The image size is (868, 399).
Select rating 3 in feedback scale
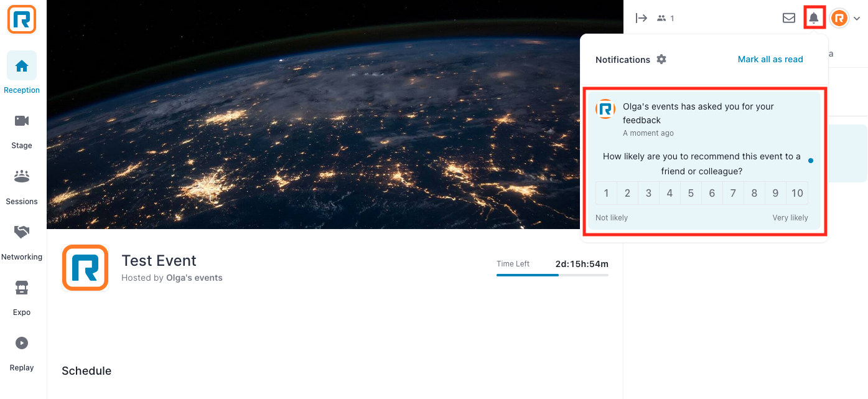(648, 193)
